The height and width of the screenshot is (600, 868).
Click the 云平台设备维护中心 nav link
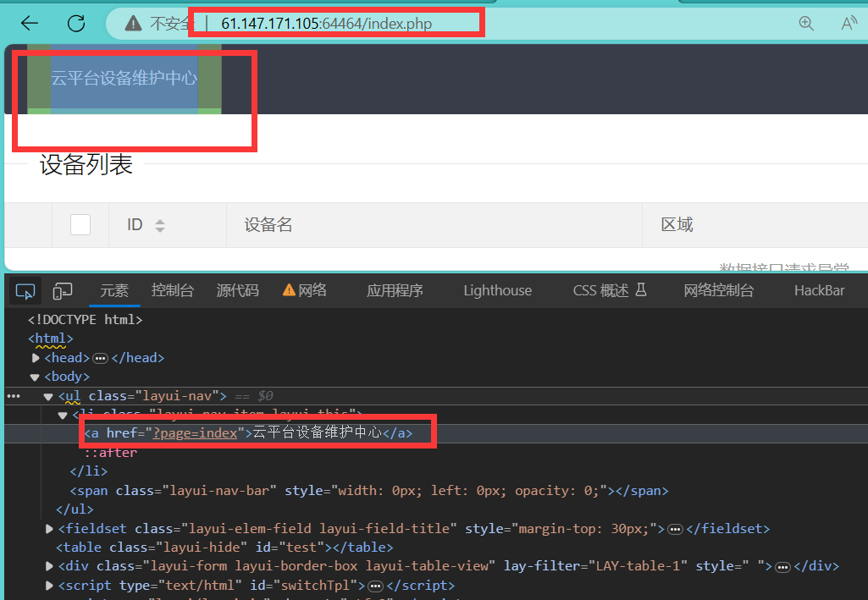[124, 78]
